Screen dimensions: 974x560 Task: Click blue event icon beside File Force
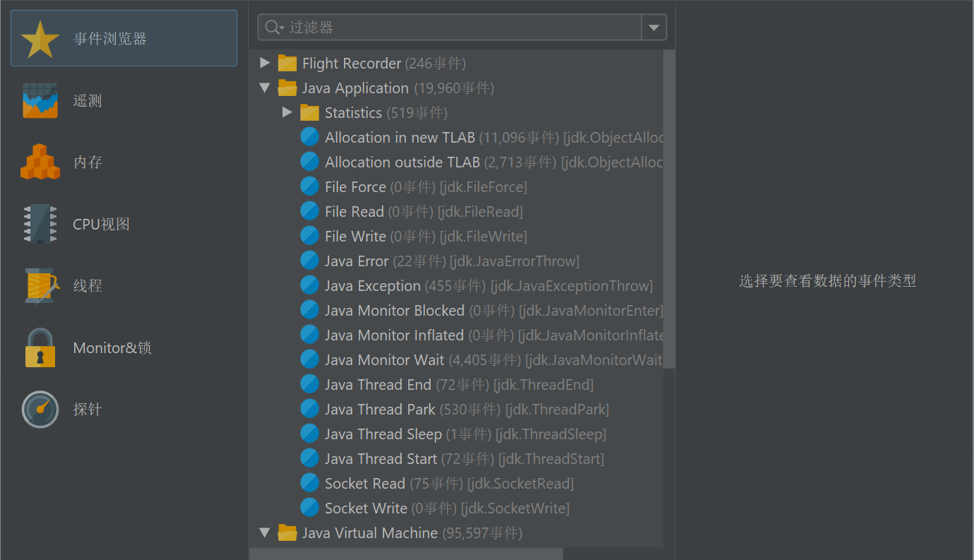(x=309, y=186)
